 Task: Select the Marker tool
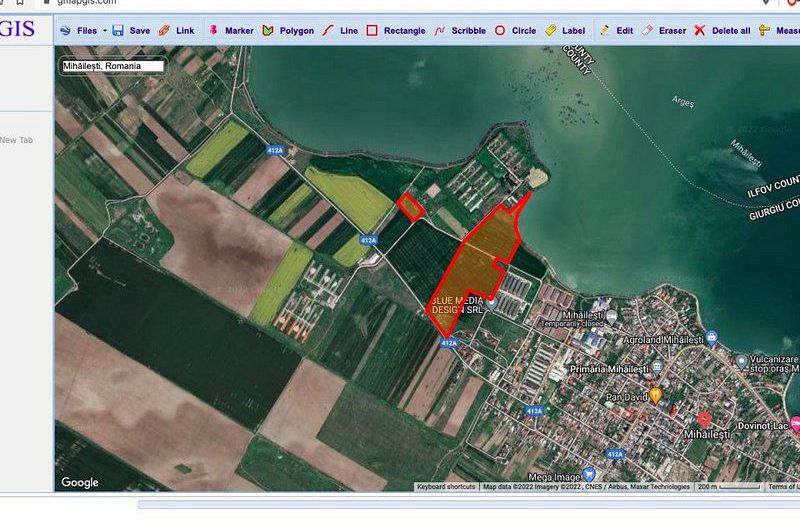coord(230,31)
